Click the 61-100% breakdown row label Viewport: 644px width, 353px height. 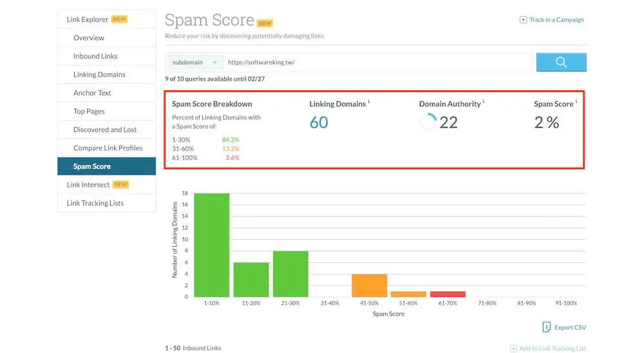pyautogui.click(x=184, y=158)
